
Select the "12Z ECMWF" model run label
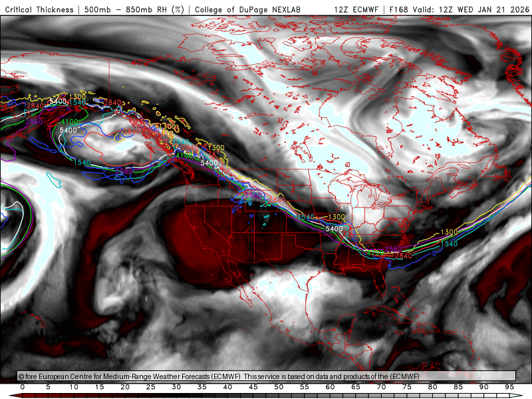(x=356, y=9)
